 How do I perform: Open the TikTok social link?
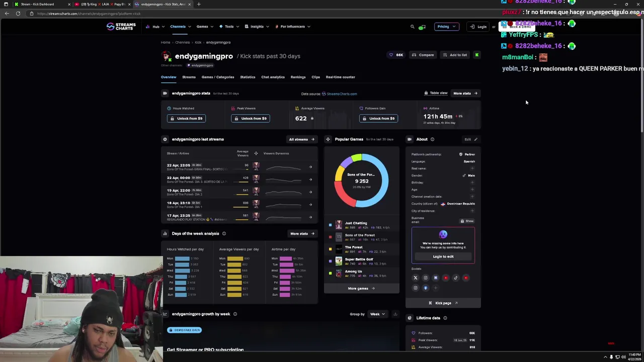[456, 278]
